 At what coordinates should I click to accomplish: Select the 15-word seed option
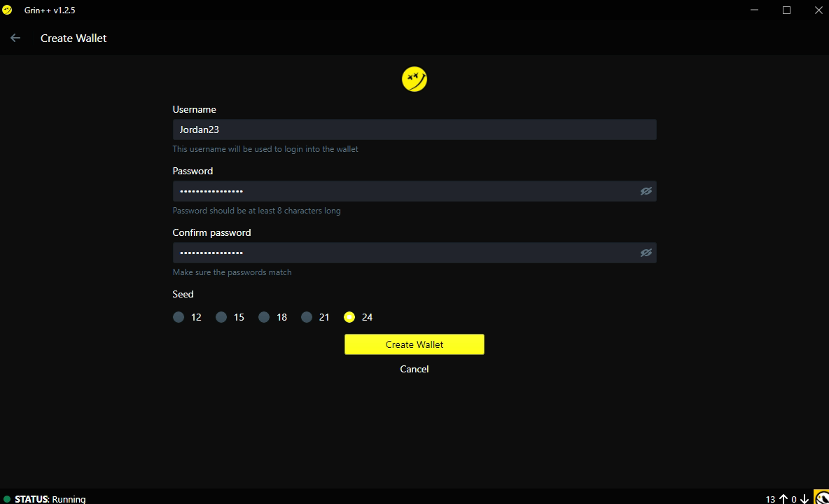221,317
